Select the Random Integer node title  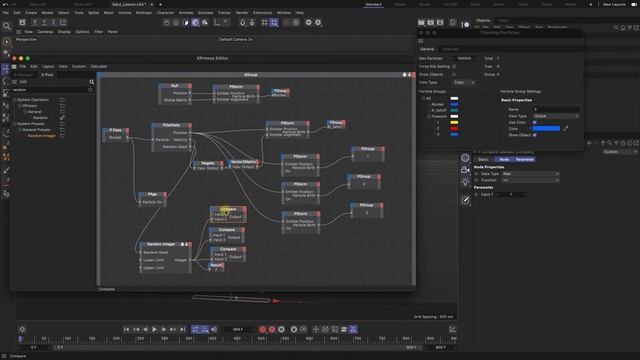pos(160,244)
